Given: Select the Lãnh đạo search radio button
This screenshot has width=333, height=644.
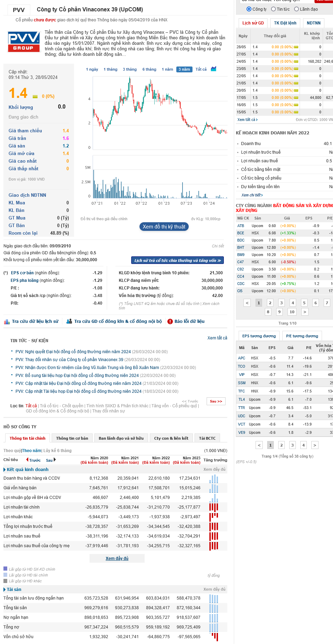Looking at the screenshot, I should click(x=296, y=9).
